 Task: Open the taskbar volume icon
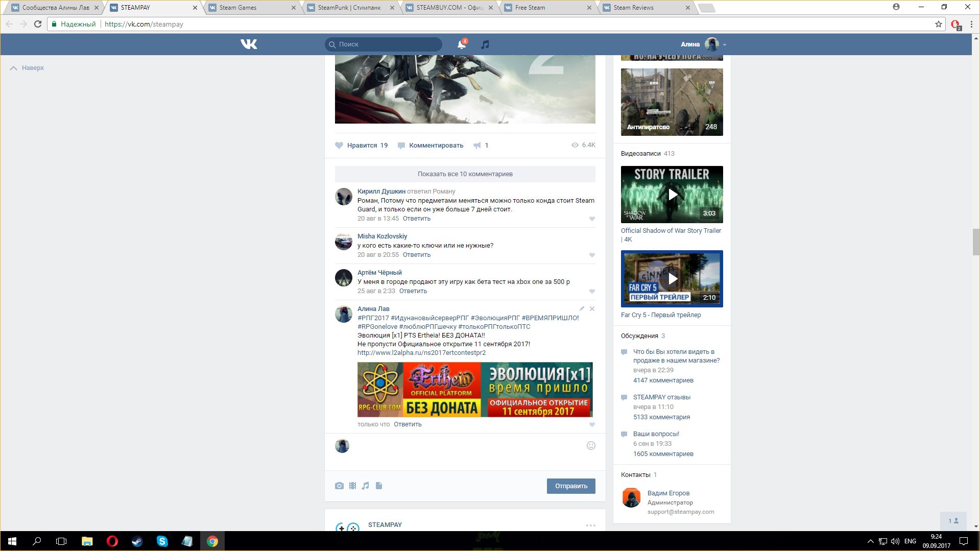click(895, 541)
